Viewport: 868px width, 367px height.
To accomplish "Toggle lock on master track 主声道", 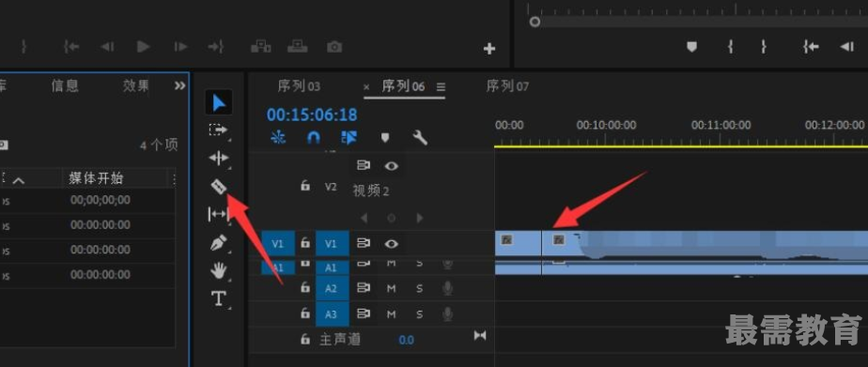I will coord(305,339).
